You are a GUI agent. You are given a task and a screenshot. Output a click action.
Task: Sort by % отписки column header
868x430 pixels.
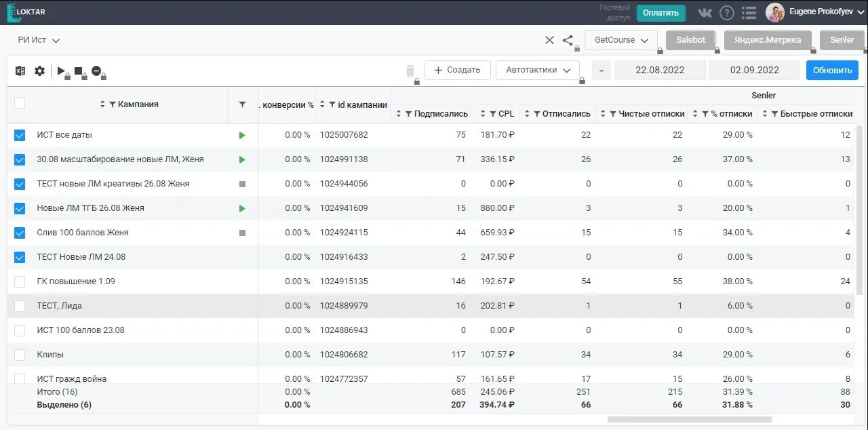696,114
